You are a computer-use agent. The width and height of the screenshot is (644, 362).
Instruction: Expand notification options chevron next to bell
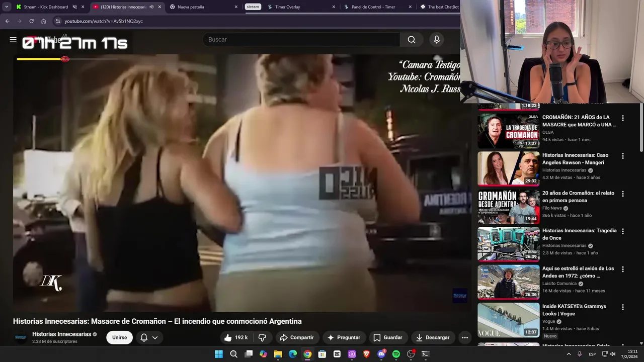[x=155, y=337]
